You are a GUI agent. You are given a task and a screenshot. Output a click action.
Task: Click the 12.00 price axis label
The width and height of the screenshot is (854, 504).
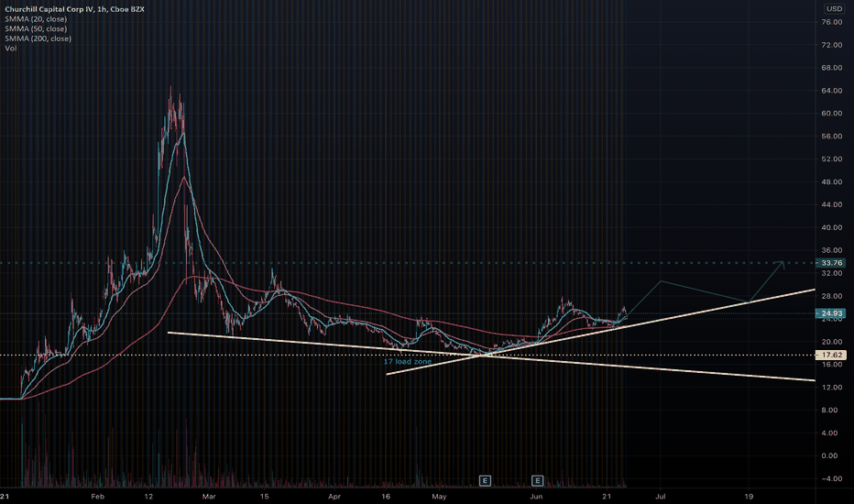pyautogui.click(x=832, y=388)
